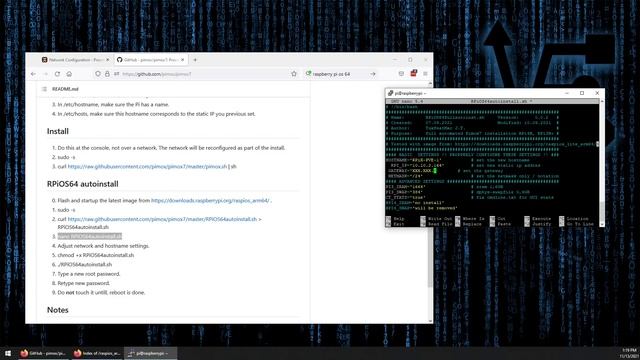The image size is (640, 360).
Task: Open the downloads.raspberrypi.org raspios_arm64 link
Action: pos(210,200)
